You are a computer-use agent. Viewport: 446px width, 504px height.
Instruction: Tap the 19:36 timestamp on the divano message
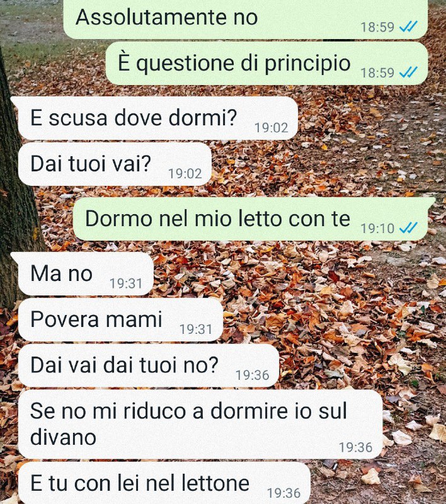356,447
